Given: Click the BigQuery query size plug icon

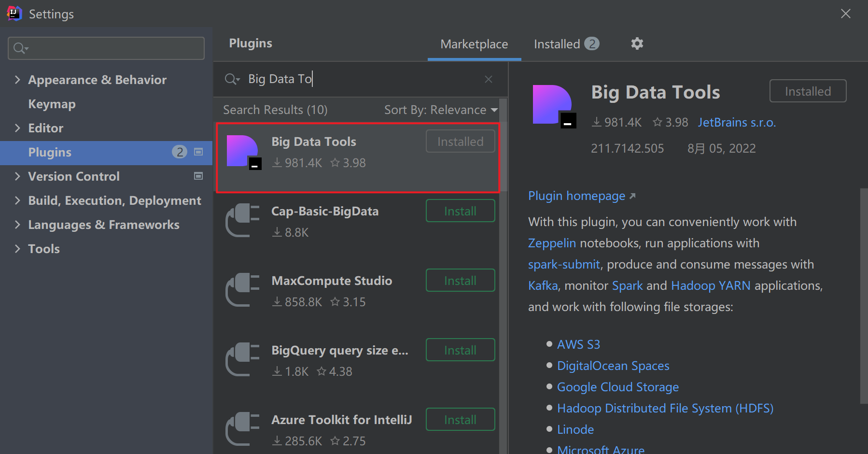Looking at the screenshot, I should tap(243, 360).
